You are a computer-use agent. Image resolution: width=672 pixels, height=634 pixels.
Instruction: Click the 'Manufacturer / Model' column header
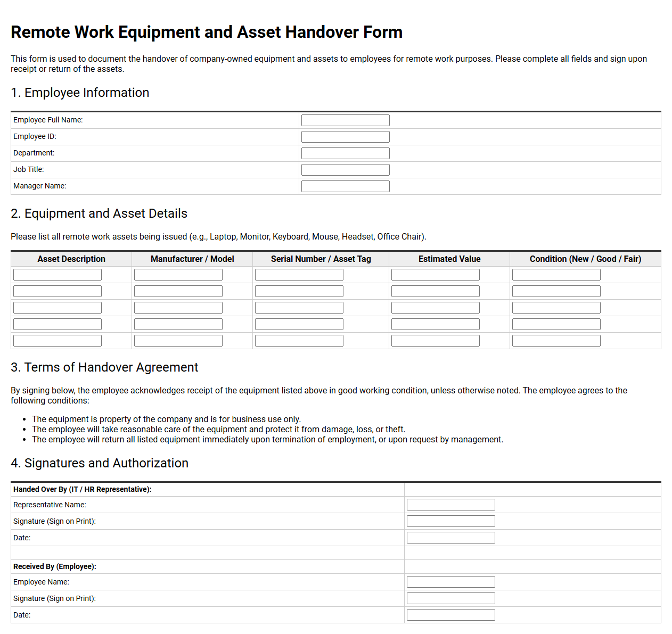(x=192, y=259)
